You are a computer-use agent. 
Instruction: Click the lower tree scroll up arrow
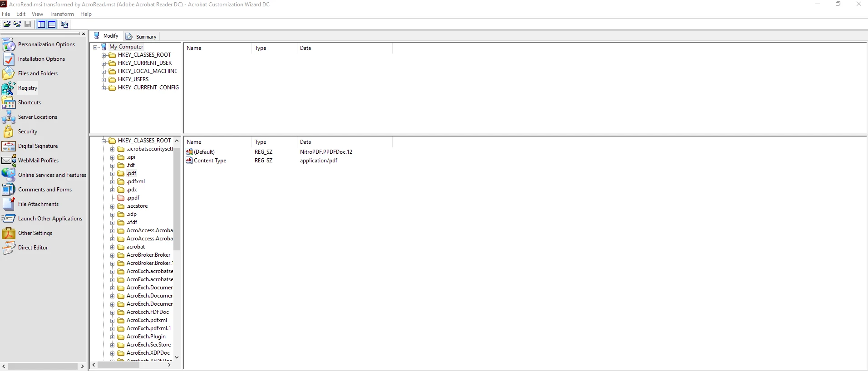[177, 141]
